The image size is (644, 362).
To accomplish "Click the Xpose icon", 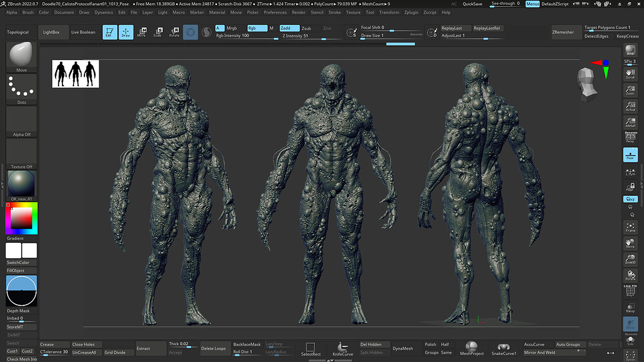I will 630,356.
